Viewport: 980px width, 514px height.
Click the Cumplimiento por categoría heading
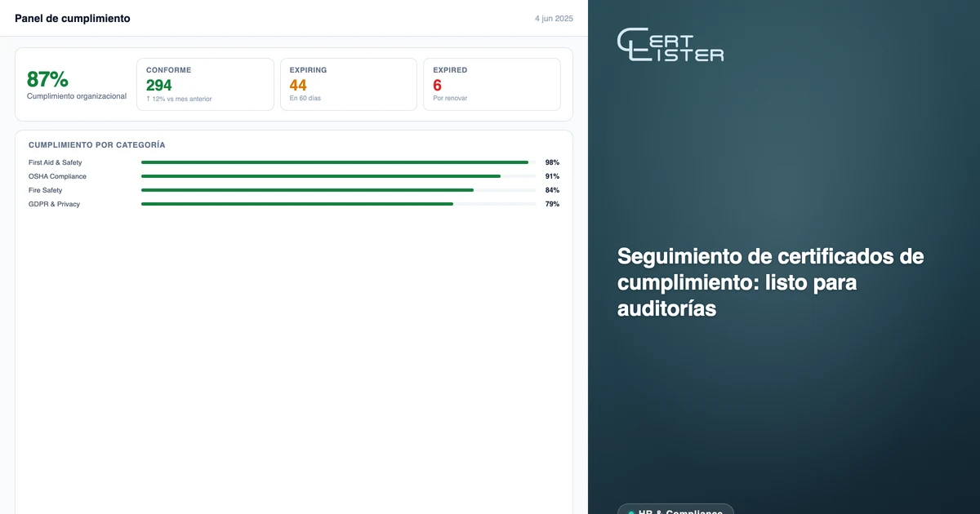(97, 144)
